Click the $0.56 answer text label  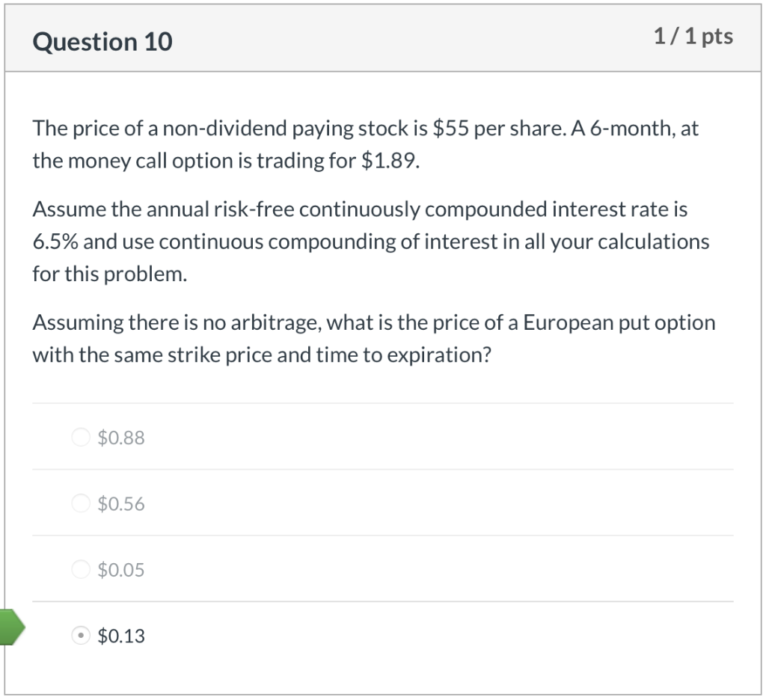[x=120, y=503]
